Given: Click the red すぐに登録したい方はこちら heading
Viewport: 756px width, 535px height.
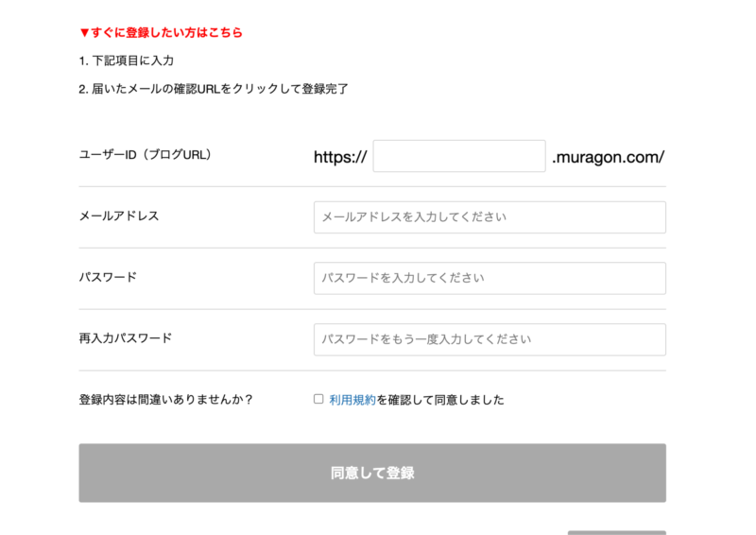Looking at the screenshot, I should coord(161,33).
